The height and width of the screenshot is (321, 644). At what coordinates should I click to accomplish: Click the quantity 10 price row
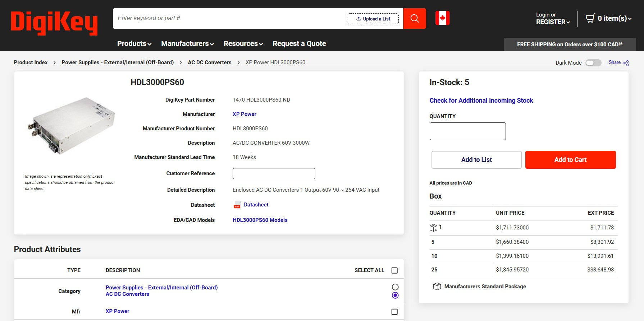point(524,256)
